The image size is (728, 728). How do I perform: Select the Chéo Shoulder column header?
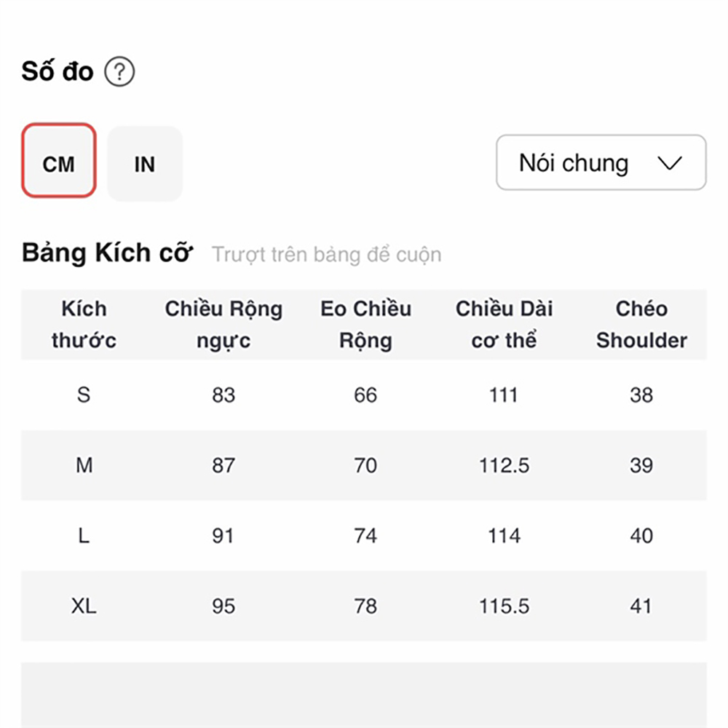641,325
